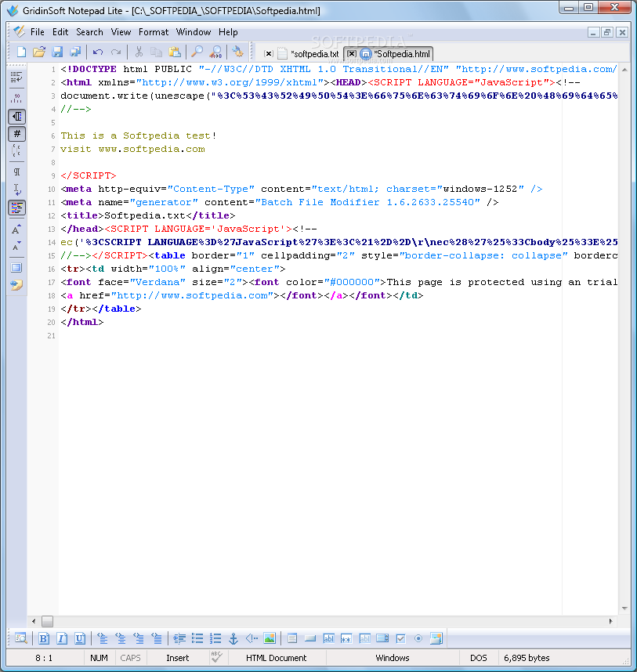Image resolution: width=637 pixels, height=672 pixels.
Task: Open a file with the folder icon
Action: (x=39, y=52)
